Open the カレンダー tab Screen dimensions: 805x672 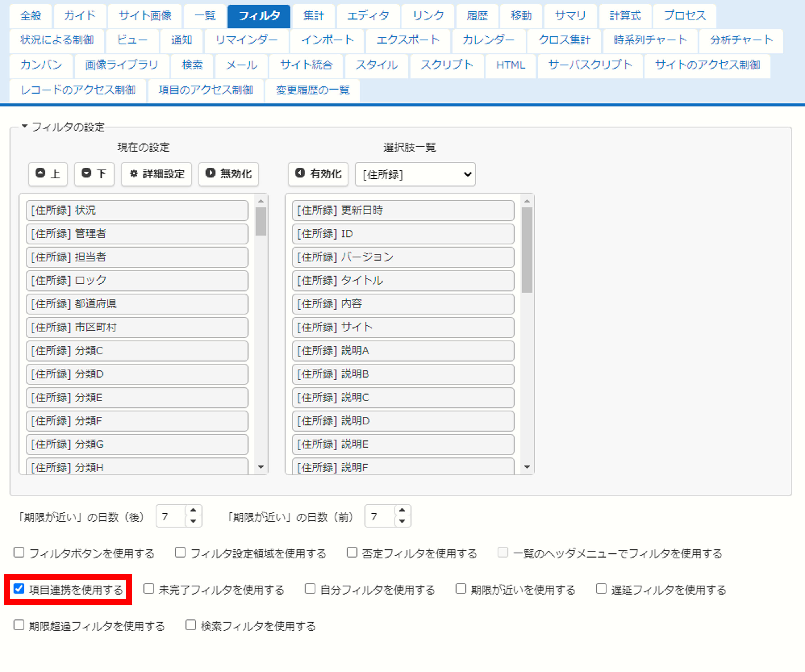click(x=488, y=40)
